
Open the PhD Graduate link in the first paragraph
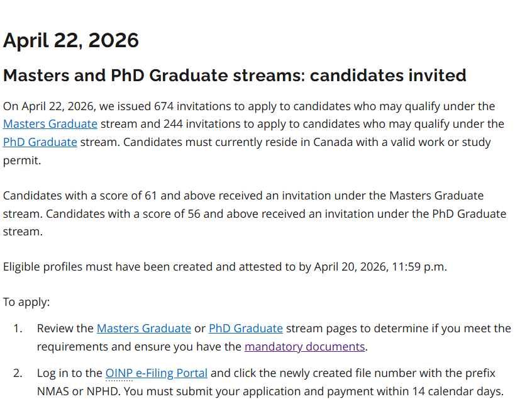40,142
